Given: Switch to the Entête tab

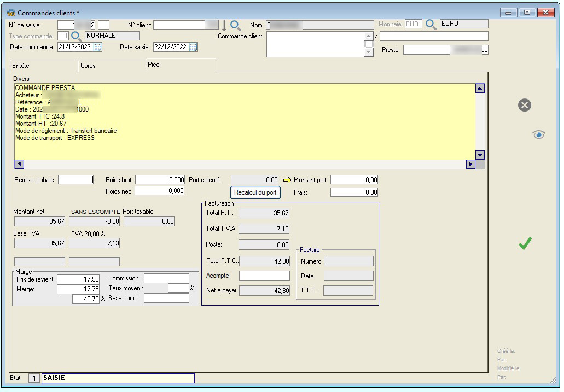Looking at the screenshot, I should click(21, 66).
